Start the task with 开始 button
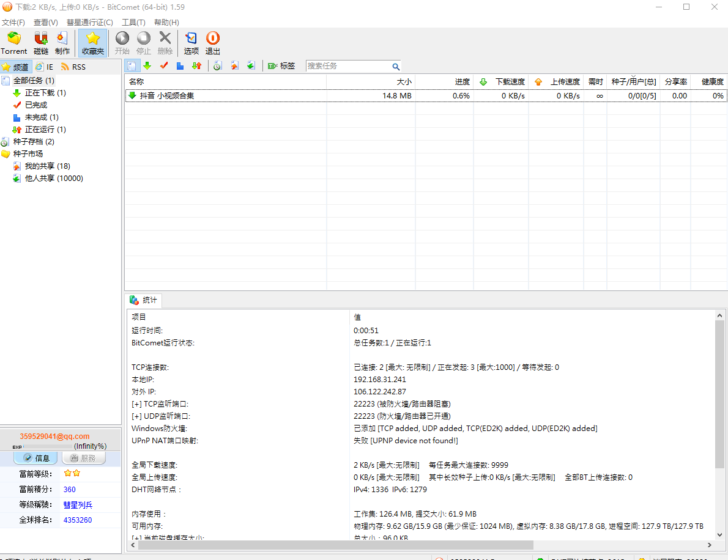The height and width of the screenshot is (560, 728). point(122,43)
